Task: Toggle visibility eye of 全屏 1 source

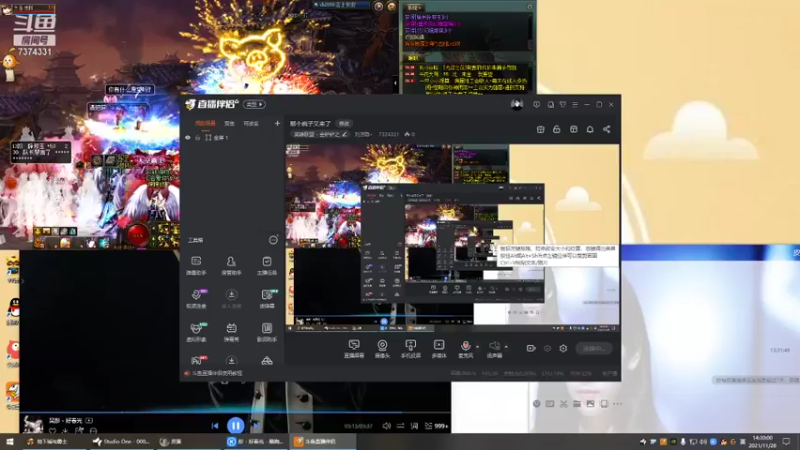Action: click(x=188, y=138)
